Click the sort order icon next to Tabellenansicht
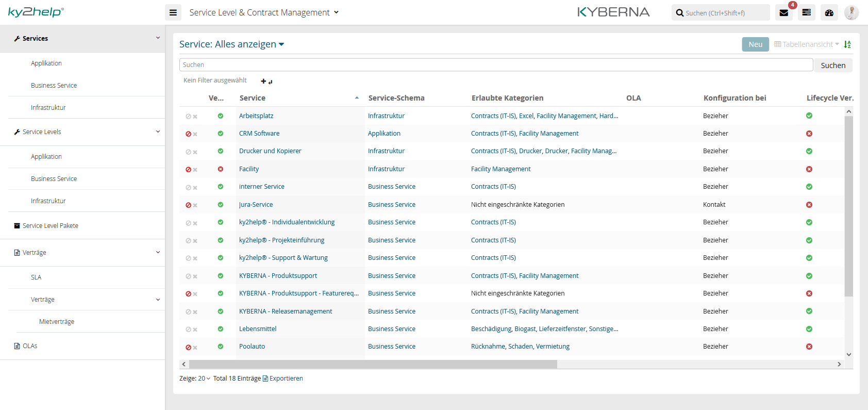868x410 pixels. point(847,44)
